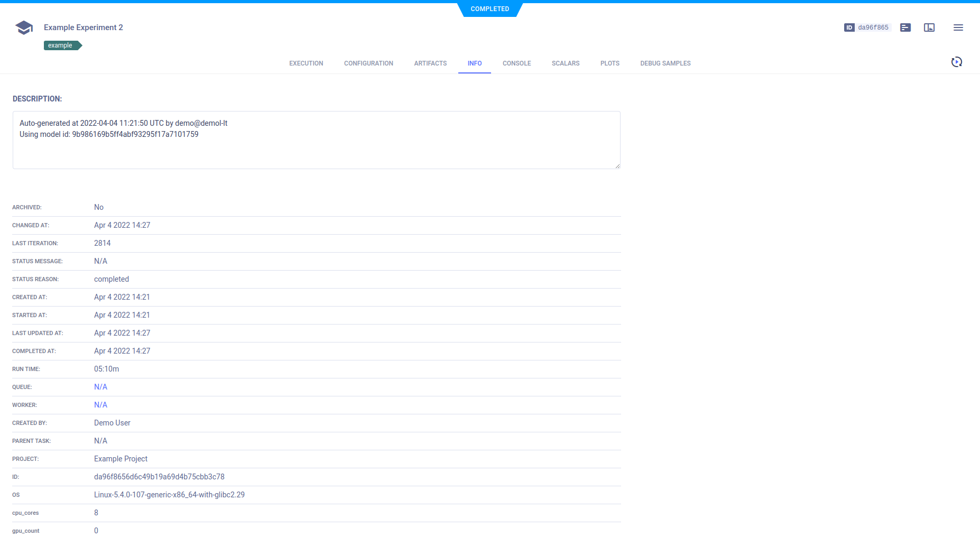Select the green 'example' tag
Screen dimensions: 980x537
[x=60, y=45]
